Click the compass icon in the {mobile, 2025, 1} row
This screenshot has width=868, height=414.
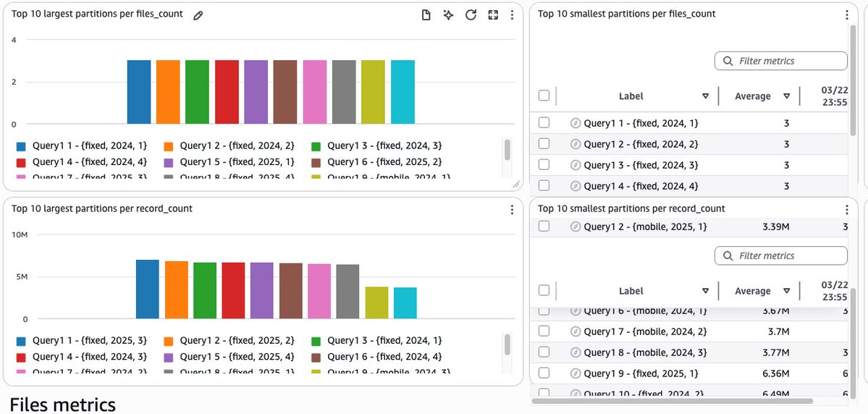click(575, 227)
